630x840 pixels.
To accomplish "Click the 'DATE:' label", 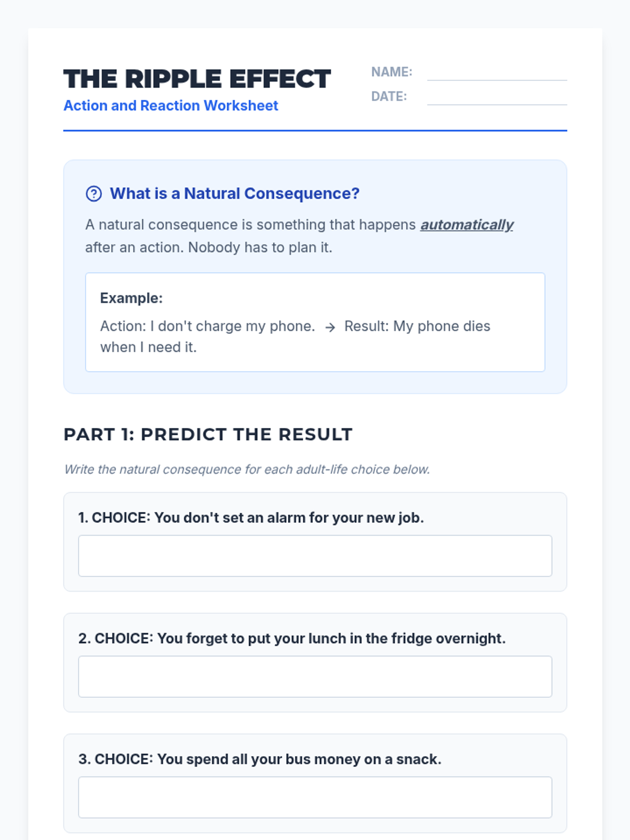I will (389, 97).
